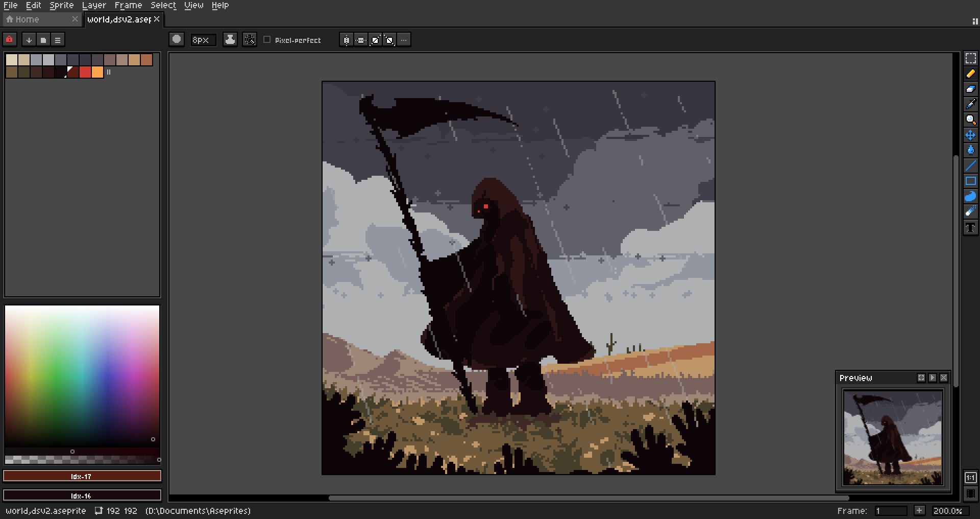Click the background color Idx-16 bar
Viewport: 980px width, 519px height.
pyautogui.click(x=82, y=496)
